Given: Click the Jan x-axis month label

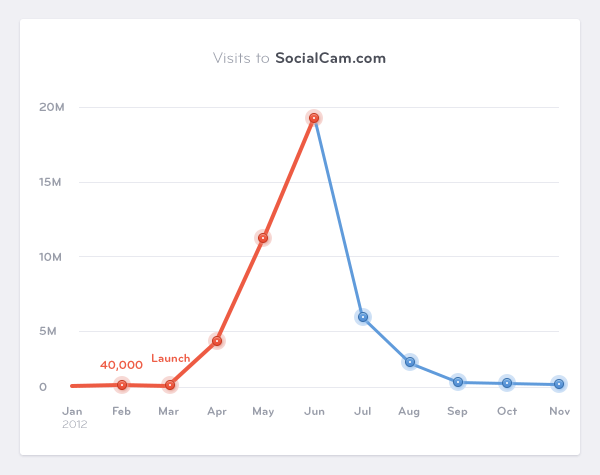Looking at the screenshot, I should pyautogui.click(x=72, y=411).
